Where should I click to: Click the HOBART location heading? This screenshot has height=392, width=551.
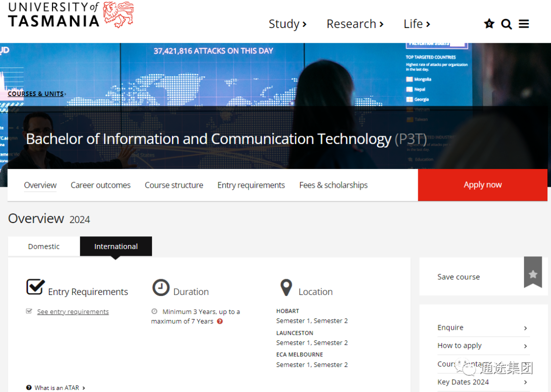coord(287,311)
